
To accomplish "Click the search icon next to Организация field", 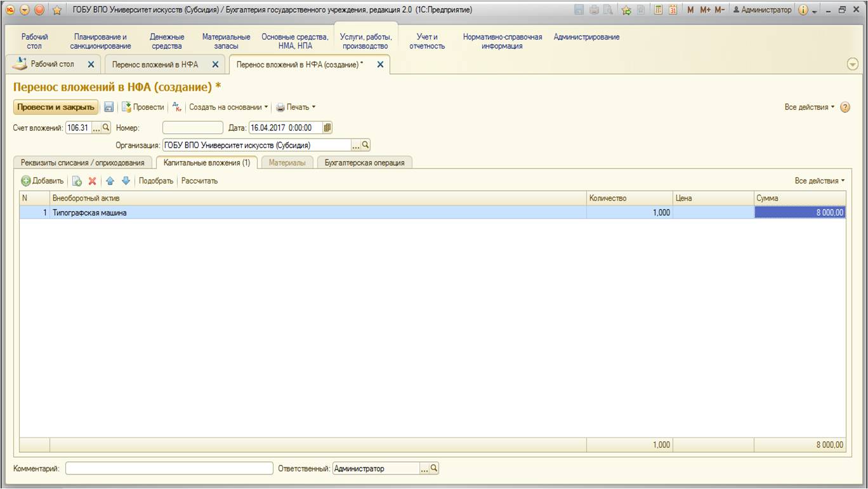I will (x=365, y=145).
